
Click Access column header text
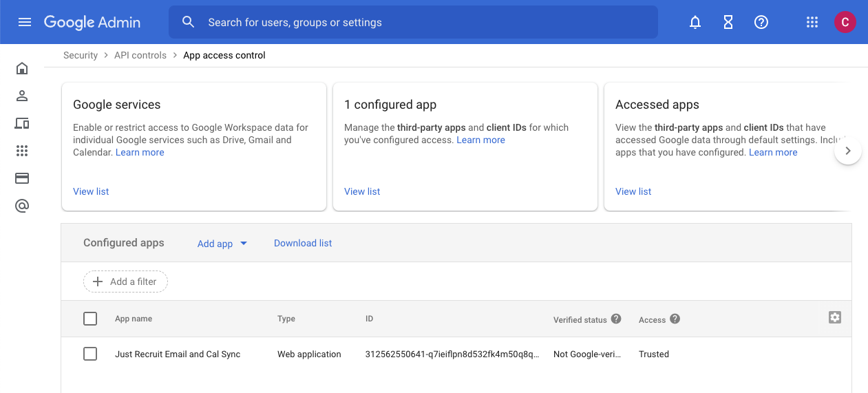pos(652,319)
